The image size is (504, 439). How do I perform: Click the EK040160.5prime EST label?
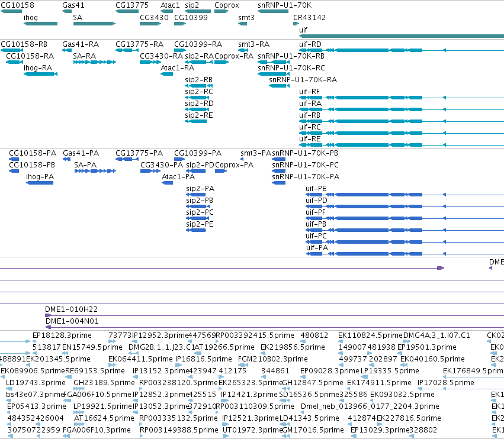(x=433, y=359)
